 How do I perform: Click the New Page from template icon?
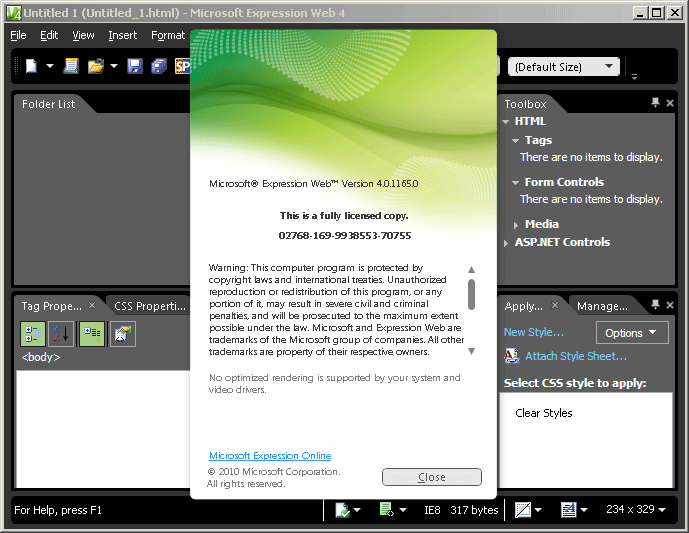tap(71, 66)
